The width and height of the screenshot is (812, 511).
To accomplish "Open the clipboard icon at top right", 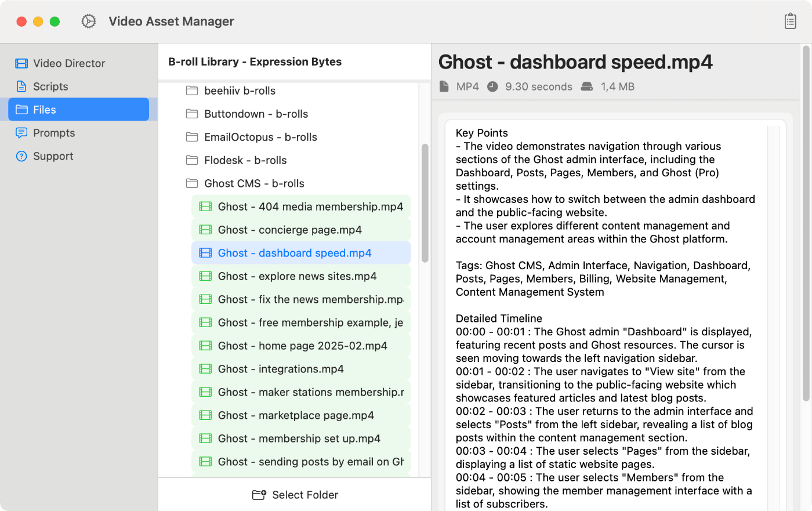I will [790, 21].
